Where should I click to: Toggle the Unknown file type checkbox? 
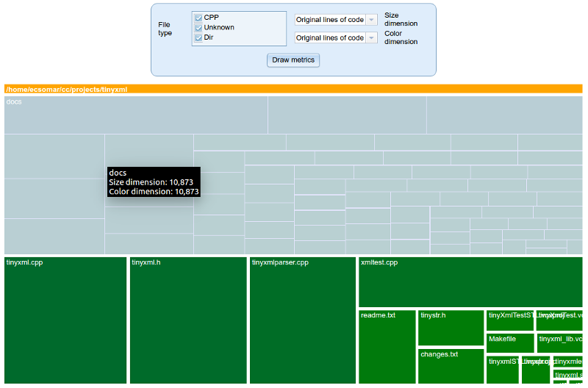[x=198, y=28]
